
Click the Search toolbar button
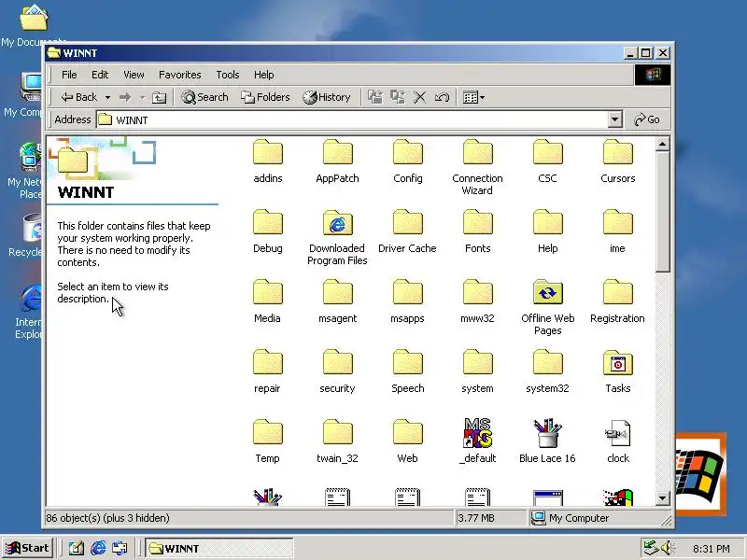[x=204, y=98]
